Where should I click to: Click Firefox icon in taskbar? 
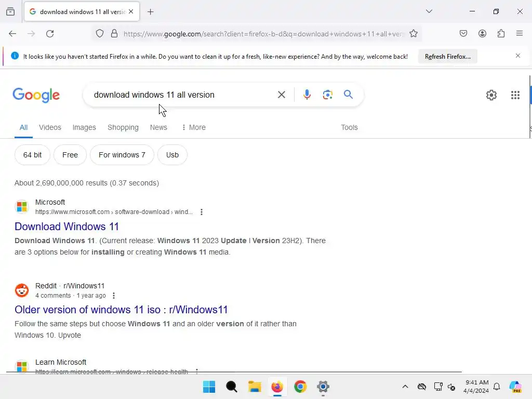tap(277, 387)
